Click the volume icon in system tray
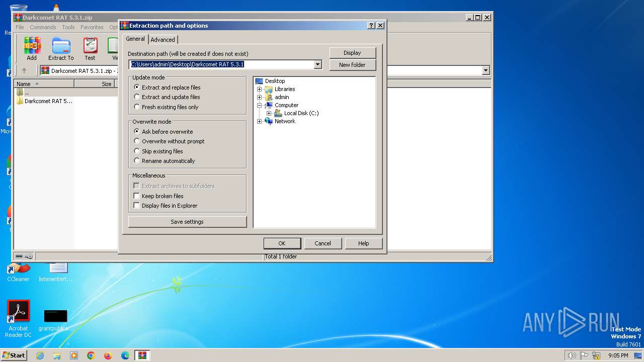Viewport: 644px width, 362px height. [x=572, y=355]
